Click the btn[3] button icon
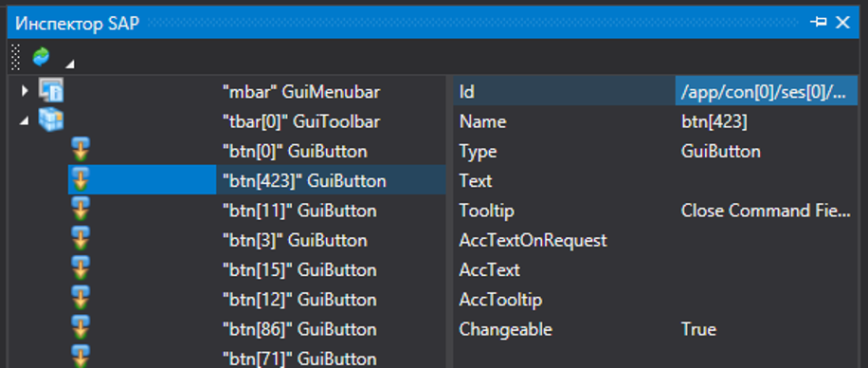Viewport: 868px width, 368px height. click(81, 239)
